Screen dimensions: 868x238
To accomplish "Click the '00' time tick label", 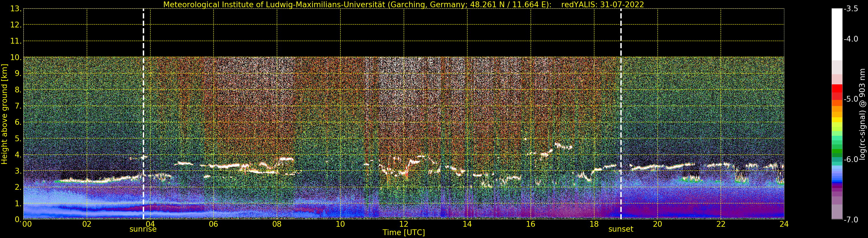I will coord(27,224).
